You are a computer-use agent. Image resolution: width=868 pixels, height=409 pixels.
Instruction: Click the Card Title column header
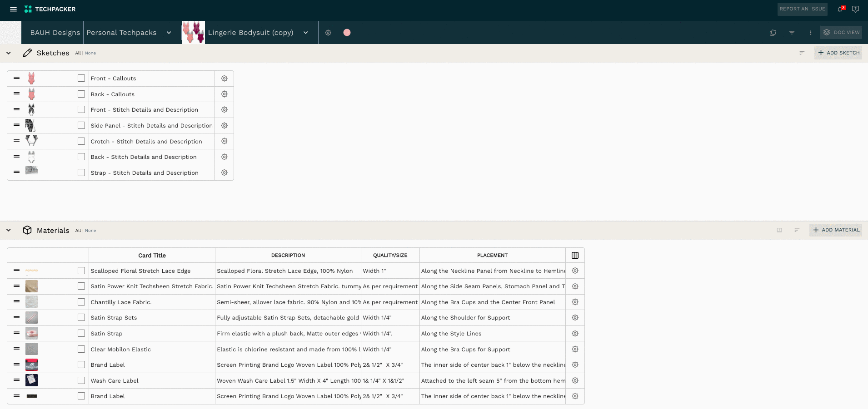[x=152, y=256]
